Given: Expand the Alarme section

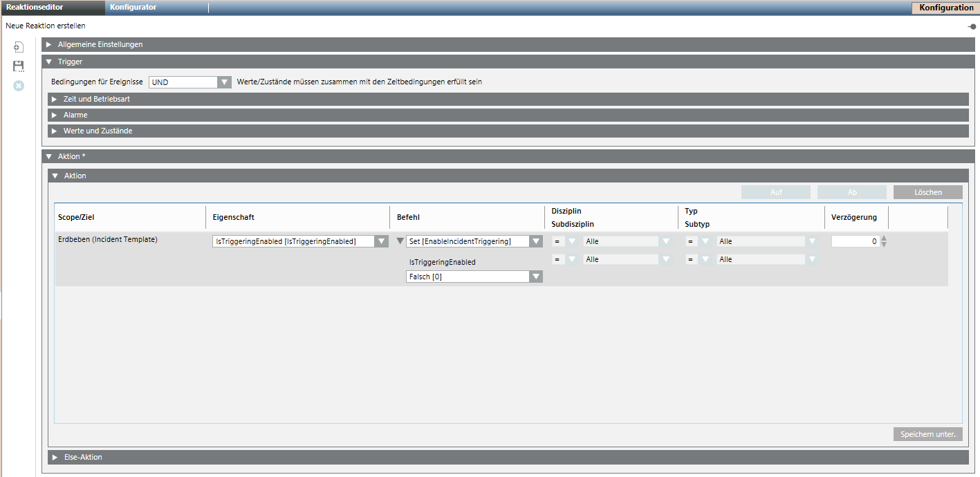Looking at the screenshot, I should (54, 115).
